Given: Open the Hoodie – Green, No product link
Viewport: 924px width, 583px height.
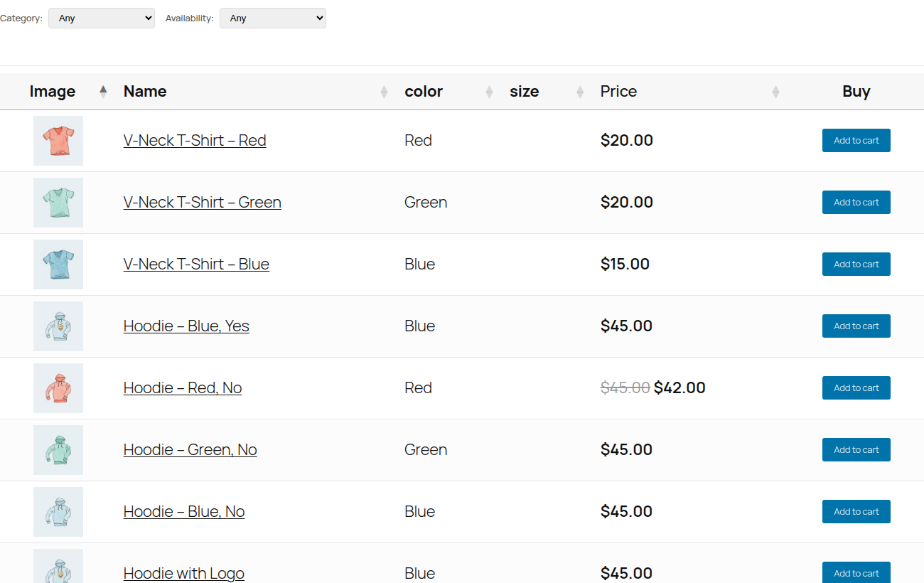Looking at the screenshot, I should point(190,450).
